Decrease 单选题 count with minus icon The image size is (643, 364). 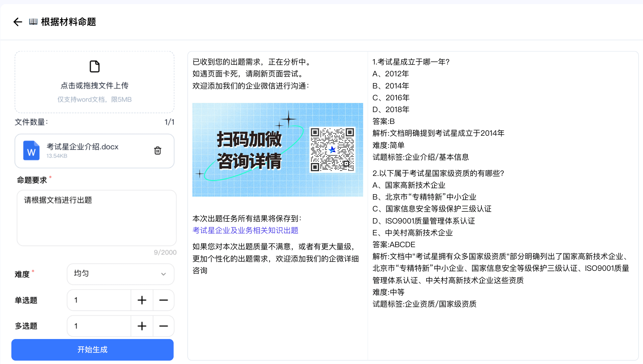pos(163,300)
